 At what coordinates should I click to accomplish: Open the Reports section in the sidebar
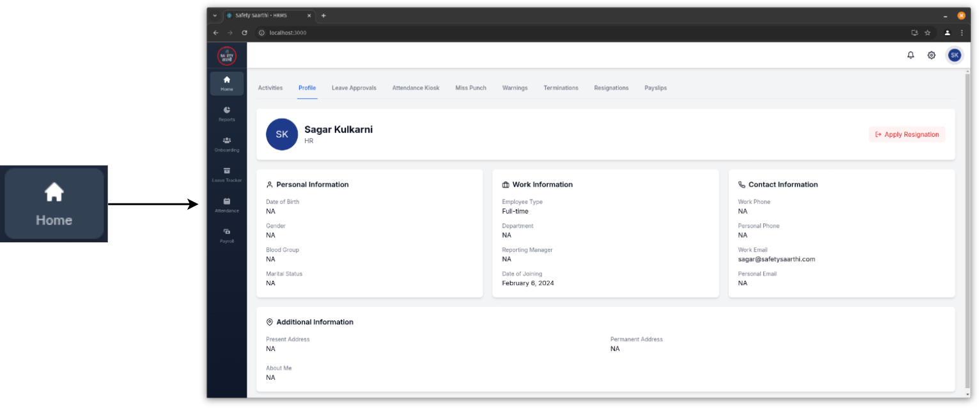(x=227, y=113)
